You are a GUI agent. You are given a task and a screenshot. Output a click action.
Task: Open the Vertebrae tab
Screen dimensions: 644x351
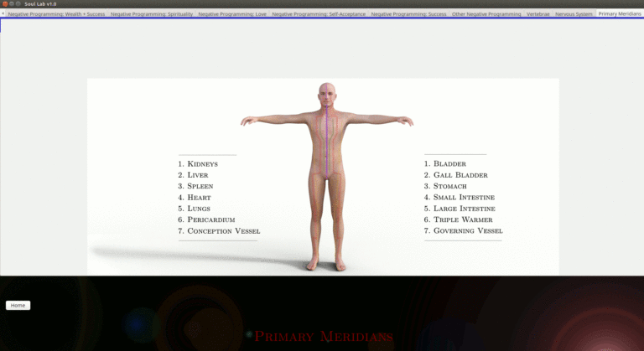coord(538,14)
